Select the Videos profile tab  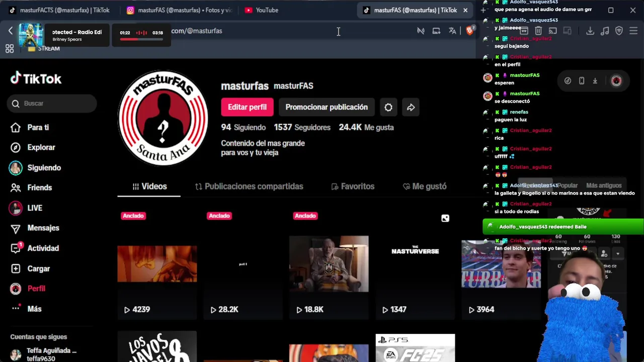coord(149,187)
